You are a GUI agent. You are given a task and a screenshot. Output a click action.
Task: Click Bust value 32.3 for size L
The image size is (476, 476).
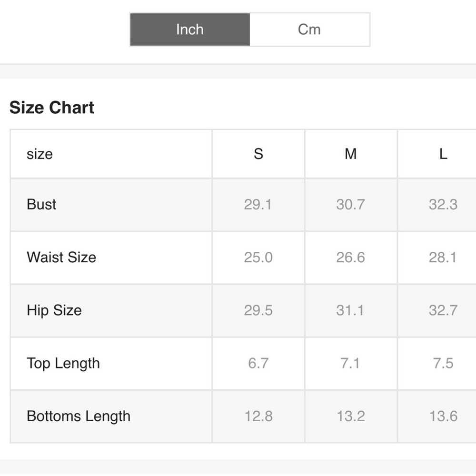point(443,205)
